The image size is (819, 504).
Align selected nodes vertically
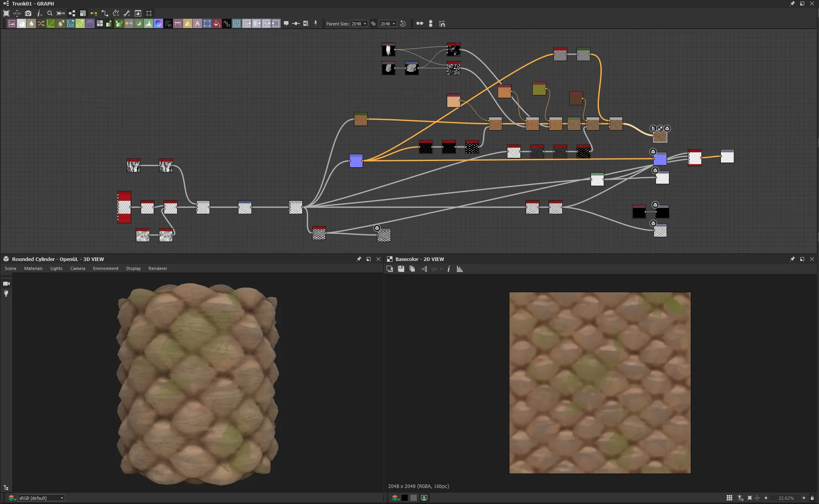coord(430,23)
